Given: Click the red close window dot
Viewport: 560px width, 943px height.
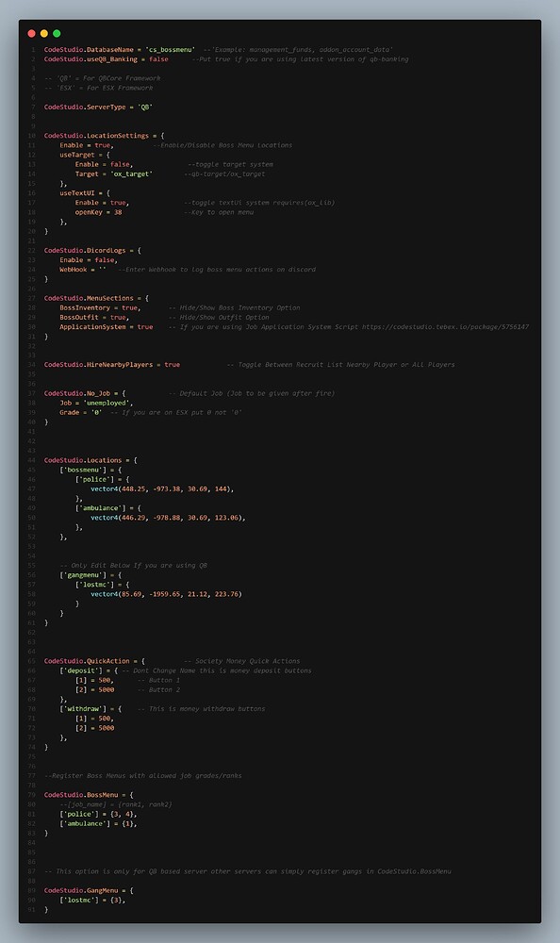Looking at the screenshot, I should pyautogui.click(x=31, y=34).
